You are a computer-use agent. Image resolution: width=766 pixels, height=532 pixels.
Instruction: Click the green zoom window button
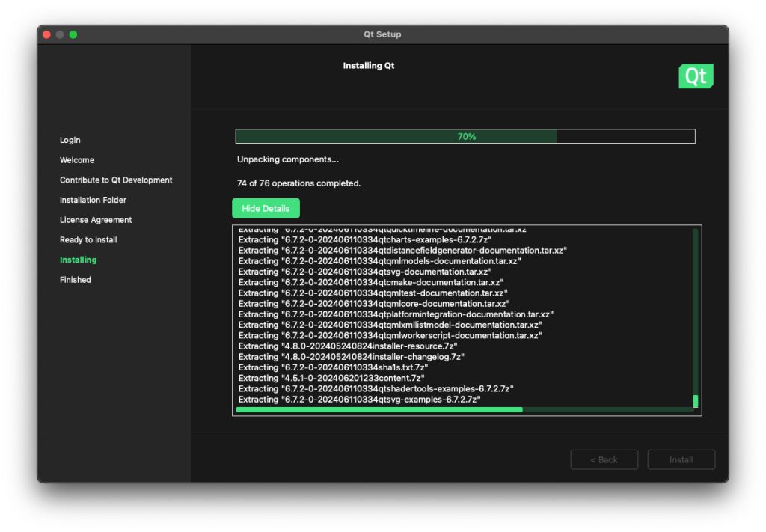click(73, 34)
